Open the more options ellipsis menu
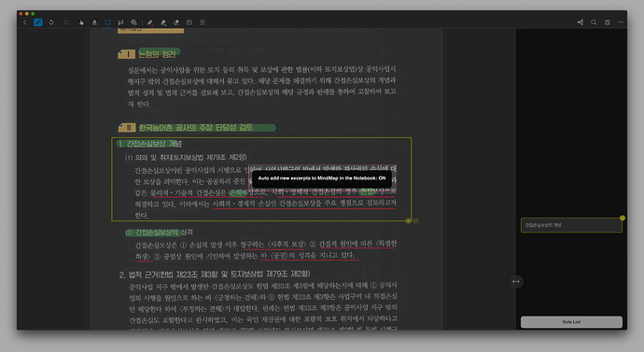The height and width of the screenshot is (352, 644). coord(620,22)
